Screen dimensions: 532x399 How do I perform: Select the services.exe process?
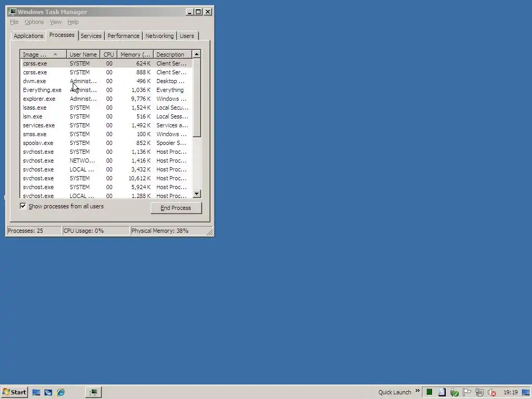[x=106, y=125]
